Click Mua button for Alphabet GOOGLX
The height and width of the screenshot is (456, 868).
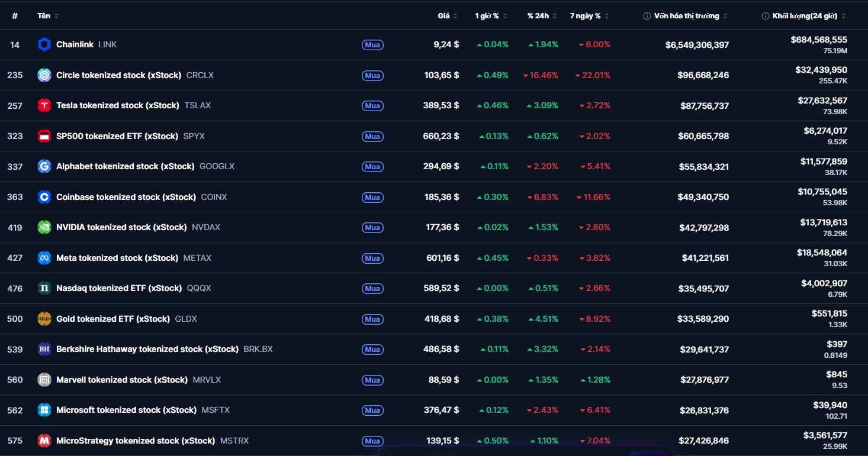[372, 167]
